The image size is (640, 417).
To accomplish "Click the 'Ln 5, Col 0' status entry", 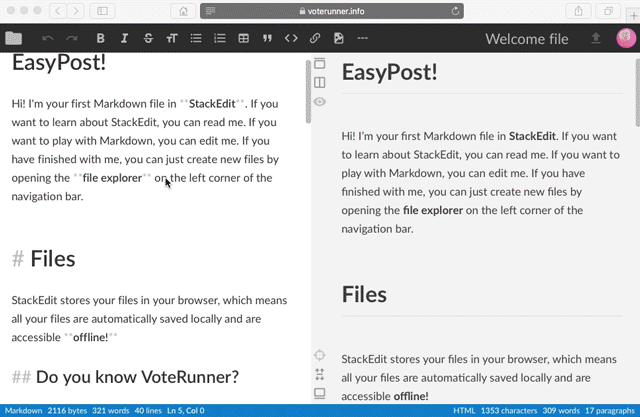I will (x=186, y=410).
